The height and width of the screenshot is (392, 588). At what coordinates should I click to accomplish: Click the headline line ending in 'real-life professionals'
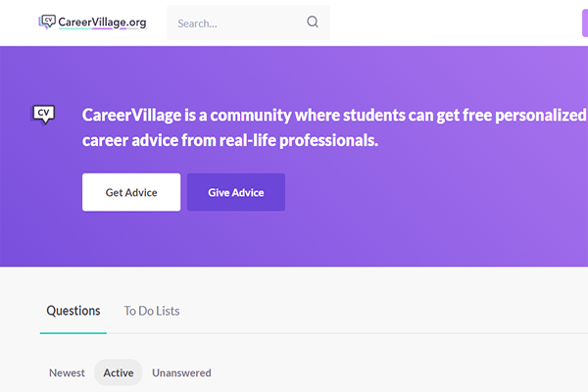[x=230, y=140]
